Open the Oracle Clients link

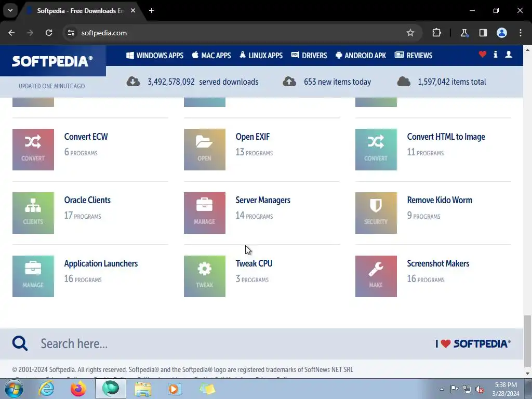[87, 200]
